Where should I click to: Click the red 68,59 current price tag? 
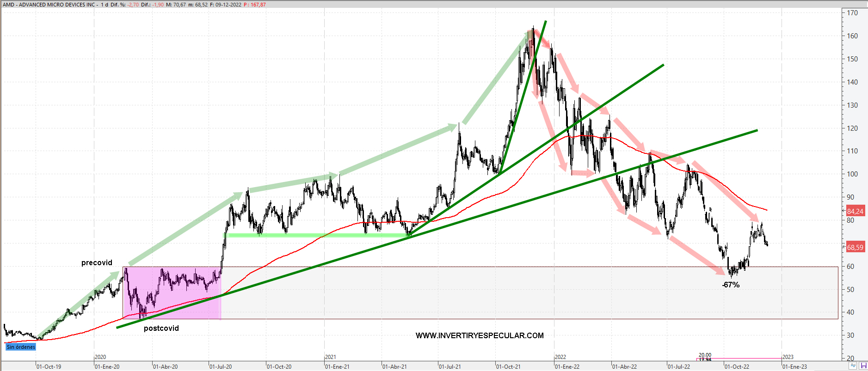[x=855, y=248]
